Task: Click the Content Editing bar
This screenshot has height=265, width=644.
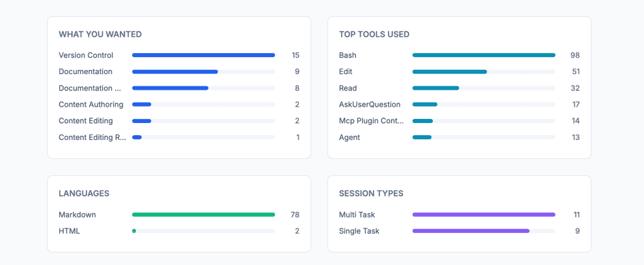Action: pyautogui.click(x=204, y=120)
